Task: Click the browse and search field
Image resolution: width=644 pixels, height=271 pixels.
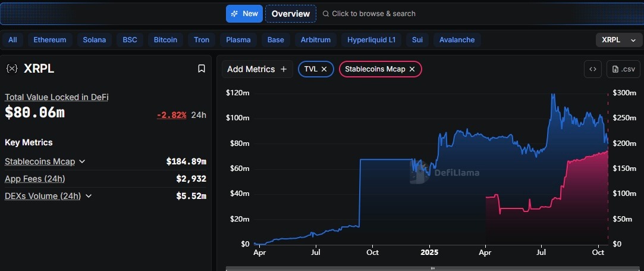Action: pyautogui.click(x=373, y=14)
